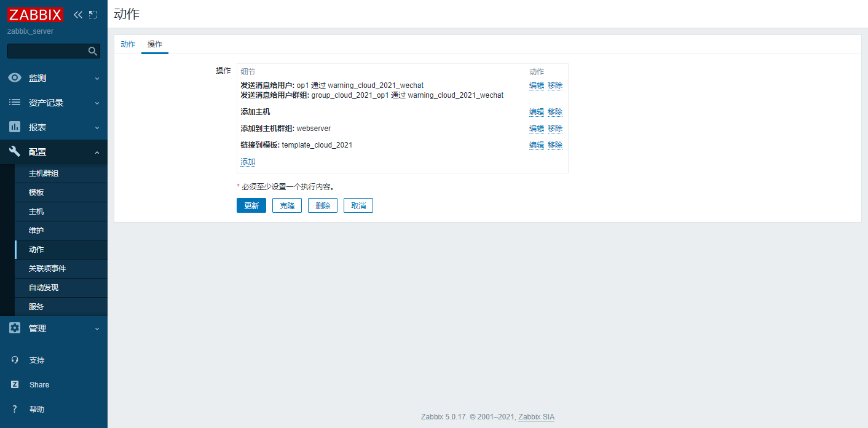Collapse the sidebar with double-arrow icon
Image resolution: width=868 pixels, height=428 pixels.
pos(77,14)
